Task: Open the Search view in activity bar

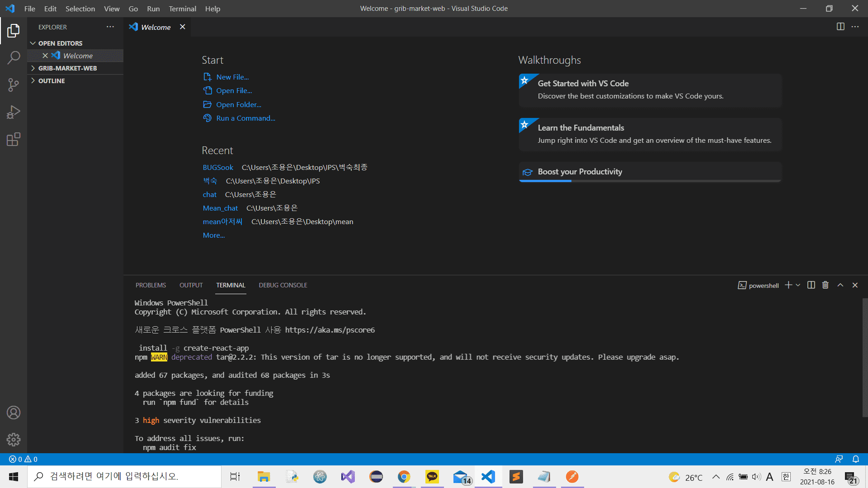Action: (14, 58)
